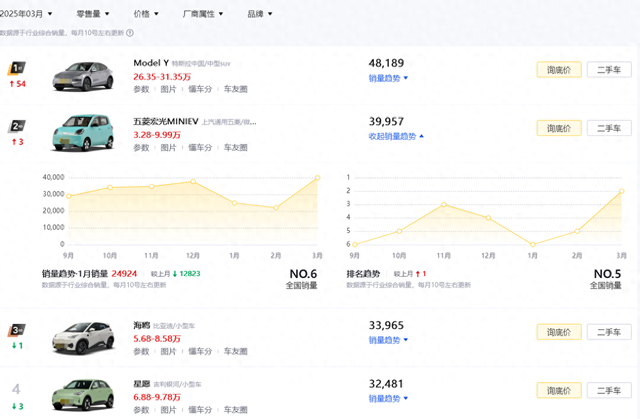Open 图片 for Model Y

168,89
